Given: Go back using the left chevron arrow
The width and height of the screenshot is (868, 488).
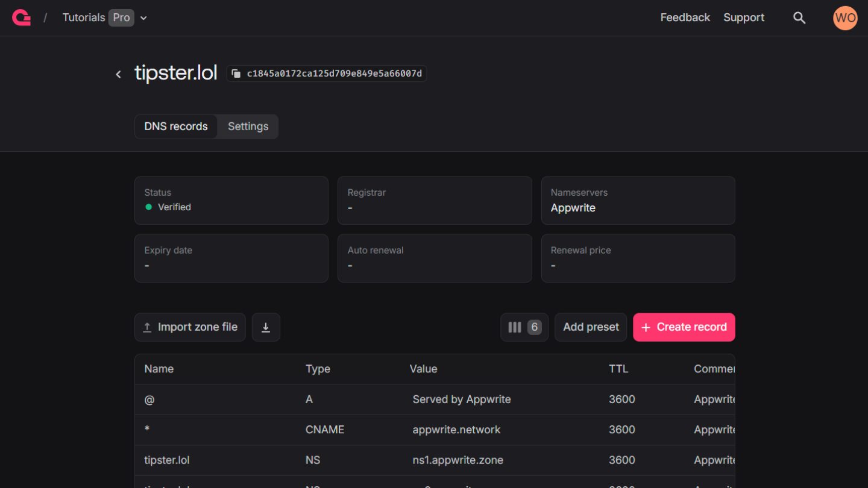Looking at the screenshot, I should pos(118,74).
